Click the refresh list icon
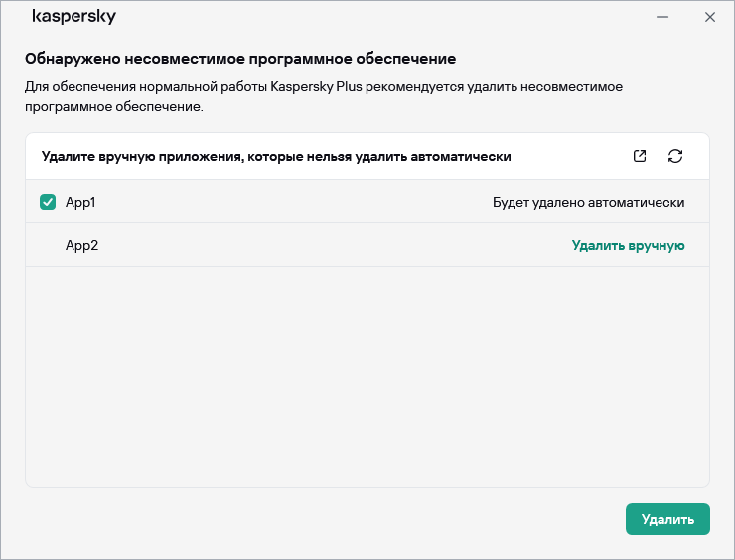This screenshot has height=560, width=735. click(x=675, y=156)
